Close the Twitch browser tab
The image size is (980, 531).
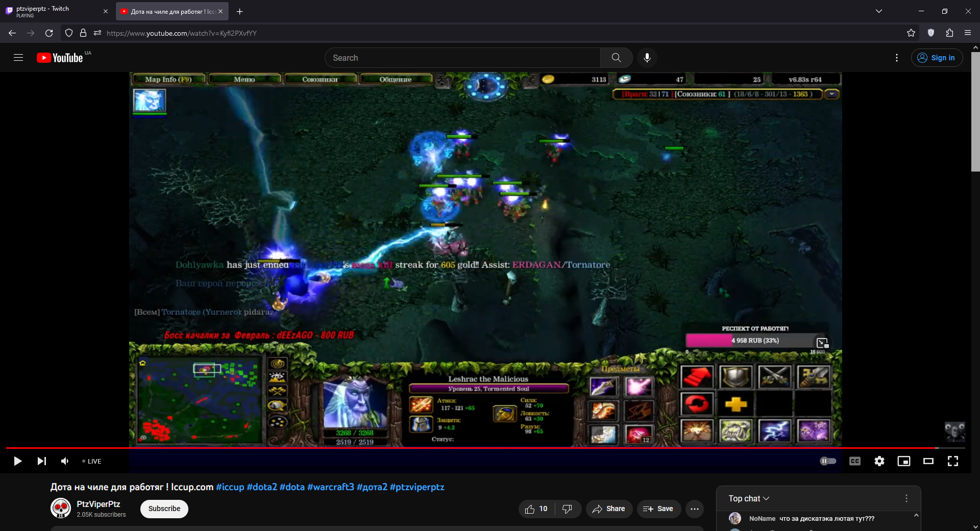click(106, 11)
